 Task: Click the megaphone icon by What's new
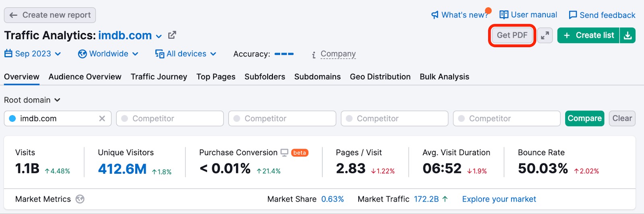(435, 15)
